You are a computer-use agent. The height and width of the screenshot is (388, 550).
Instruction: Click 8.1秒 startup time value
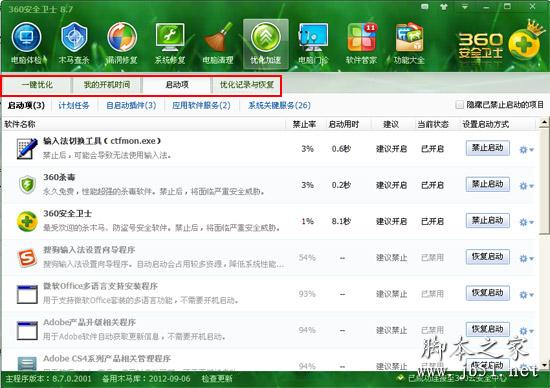click(x=341, y=221)
